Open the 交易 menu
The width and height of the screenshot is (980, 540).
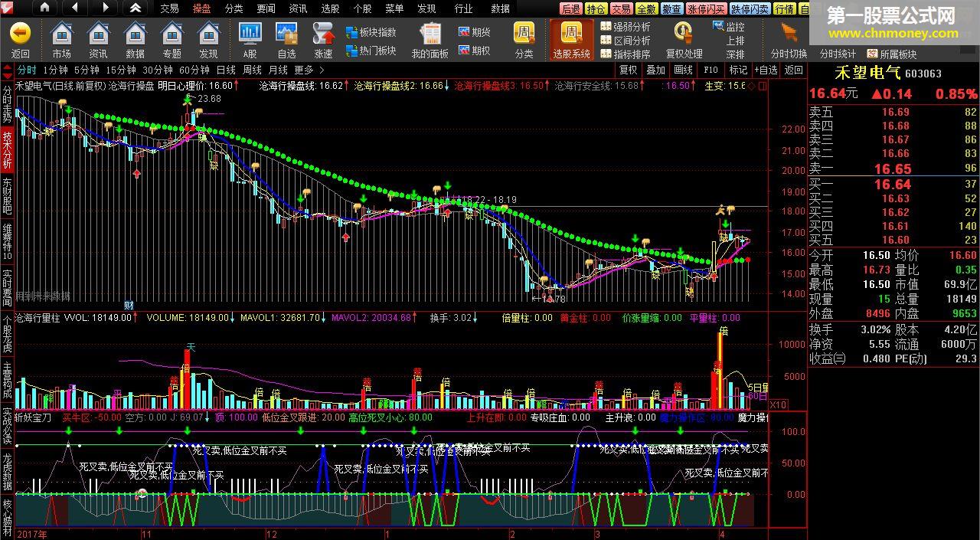169,8
